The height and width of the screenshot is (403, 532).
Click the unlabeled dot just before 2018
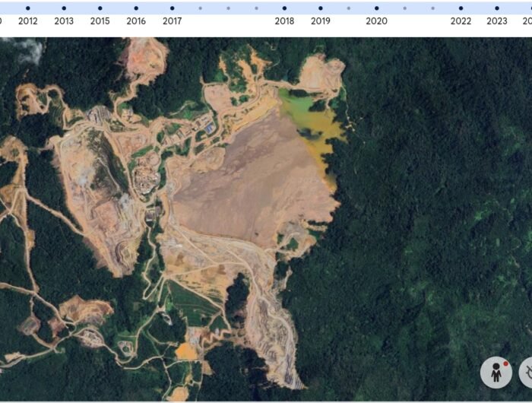click(x=256, y=8)
